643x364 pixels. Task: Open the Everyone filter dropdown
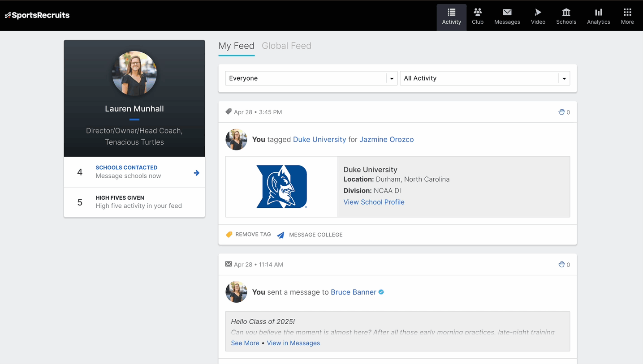[311, 78]
